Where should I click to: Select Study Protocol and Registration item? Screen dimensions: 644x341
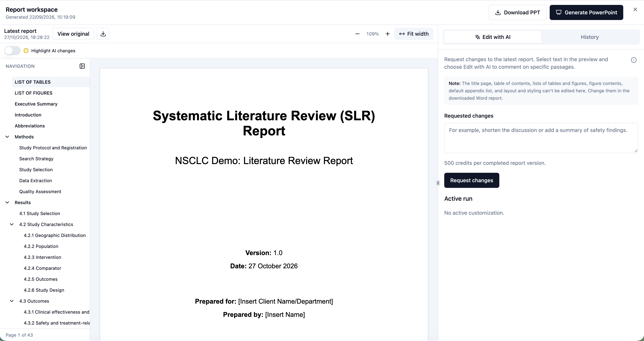click(x=53, y=148)
